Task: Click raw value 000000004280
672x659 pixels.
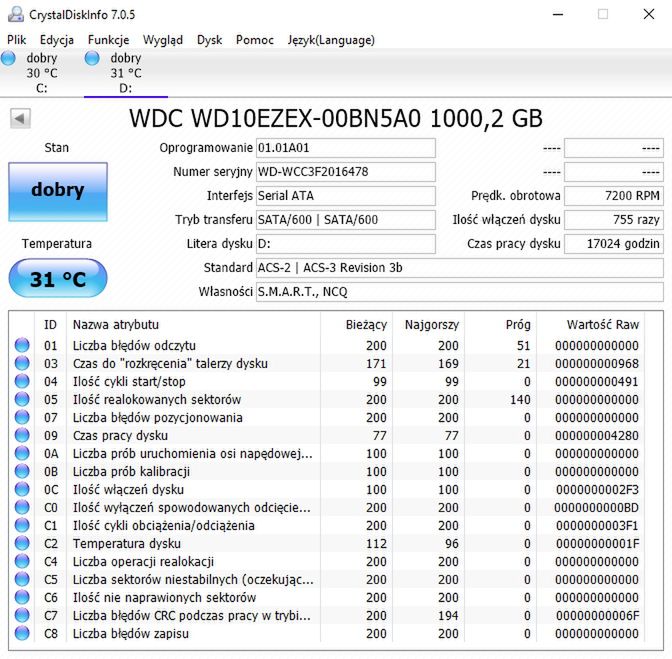Action: (597, 435)
